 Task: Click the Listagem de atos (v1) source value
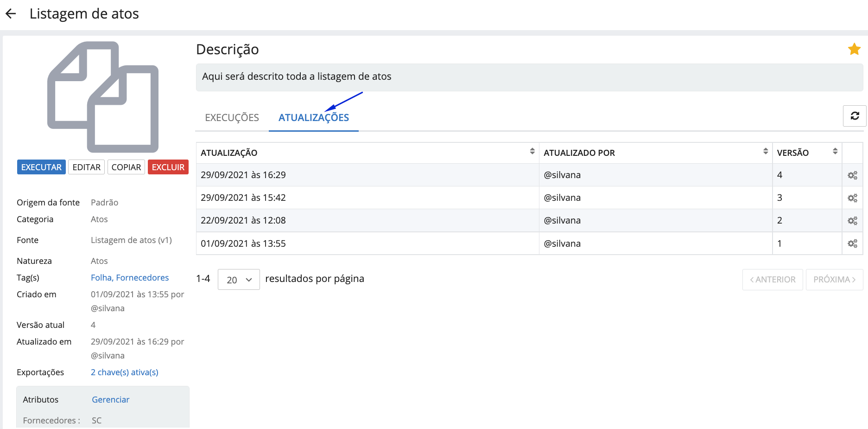(131, 240)
